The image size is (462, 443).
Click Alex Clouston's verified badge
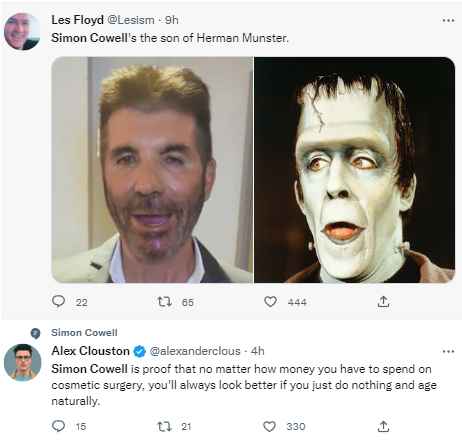tap(140, 351)
